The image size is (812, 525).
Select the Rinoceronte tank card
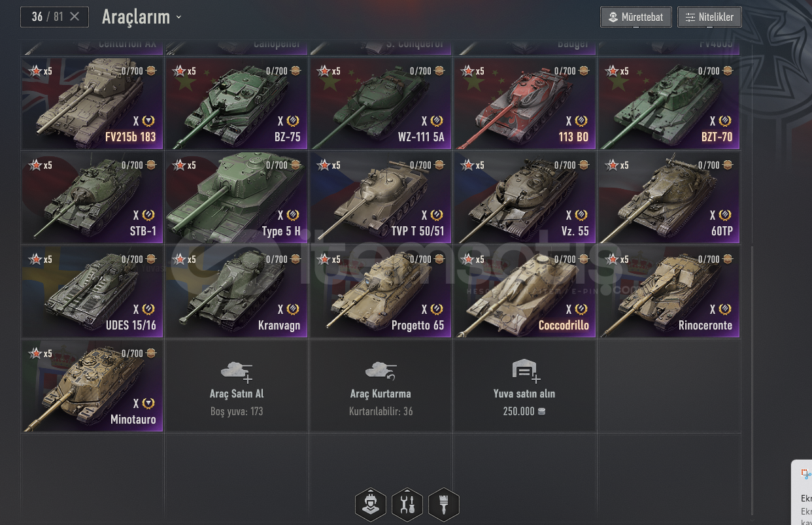pos(669,292)
